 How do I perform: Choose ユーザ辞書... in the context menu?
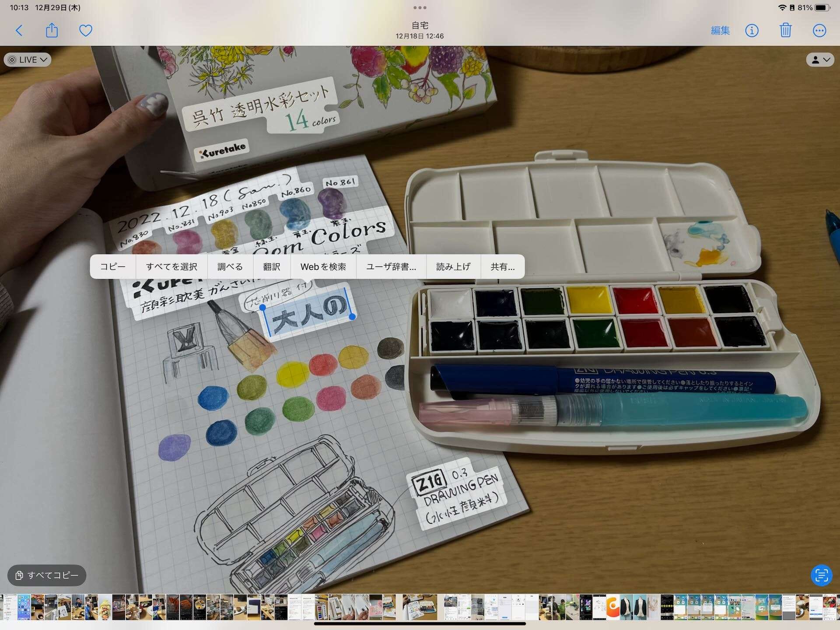click(x=391, y=266)
